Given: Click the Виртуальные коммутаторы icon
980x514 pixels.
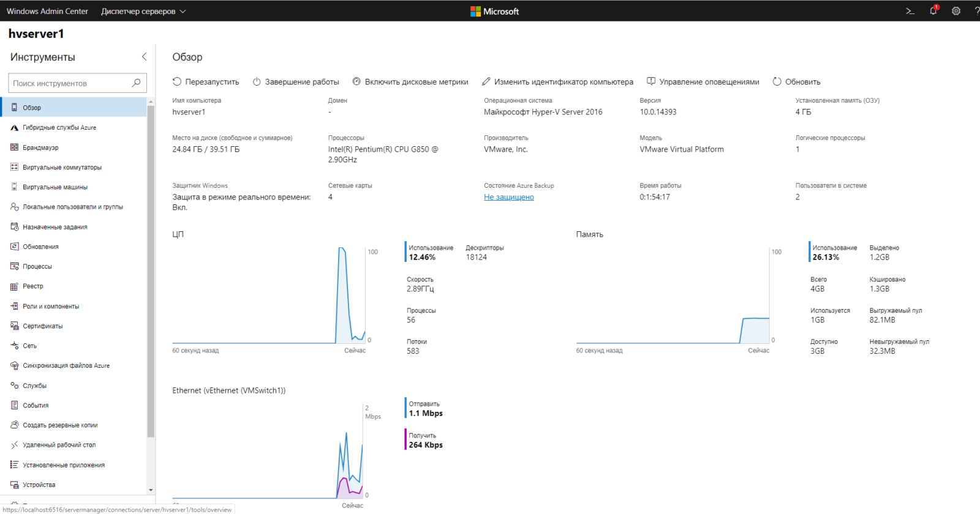Looking at the screenshot, I should (14, 167).
